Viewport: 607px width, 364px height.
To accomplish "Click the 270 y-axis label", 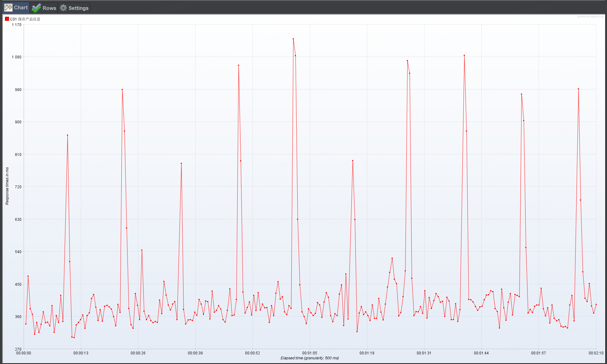I will (x=18, y=349).
